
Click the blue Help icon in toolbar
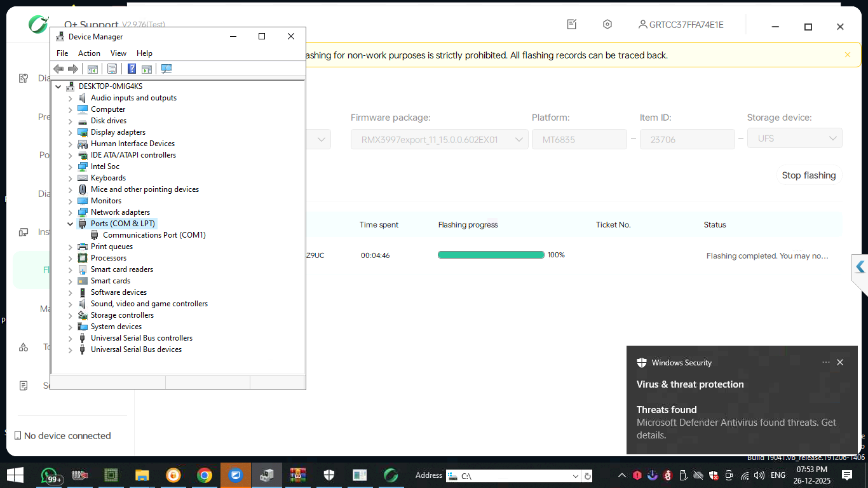(x=132, y=69)
